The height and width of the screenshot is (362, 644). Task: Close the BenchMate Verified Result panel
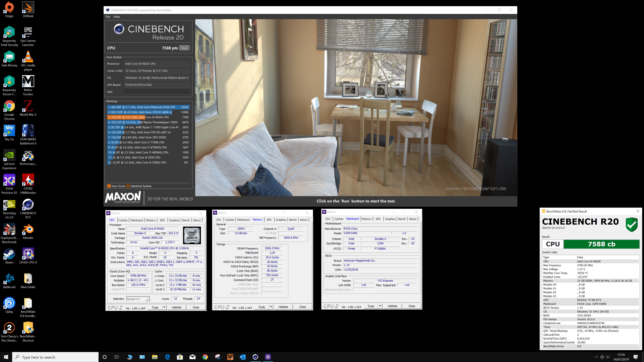638,211
